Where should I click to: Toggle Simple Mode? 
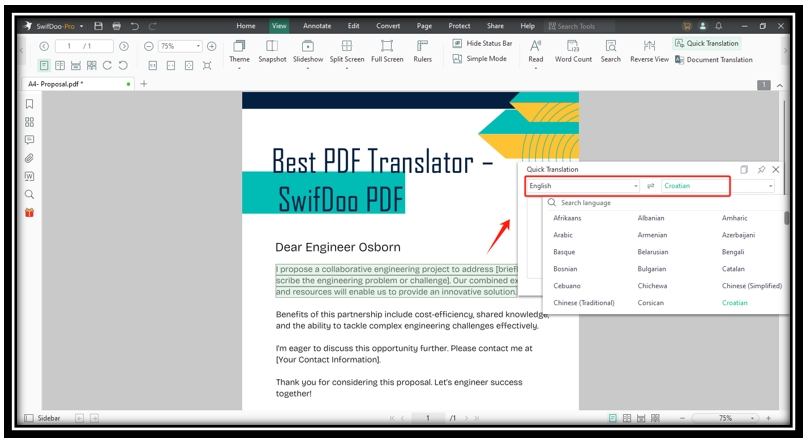(480, 59)
